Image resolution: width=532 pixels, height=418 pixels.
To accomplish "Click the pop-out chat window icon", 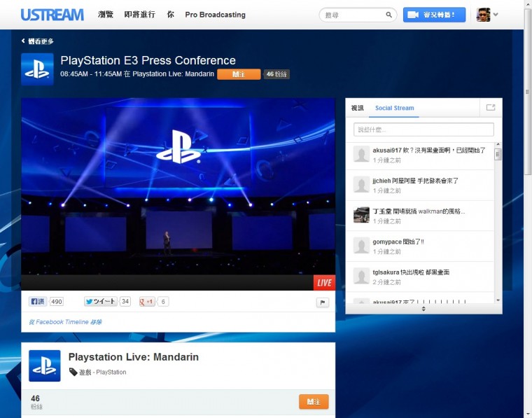I will tap(491, 108).
